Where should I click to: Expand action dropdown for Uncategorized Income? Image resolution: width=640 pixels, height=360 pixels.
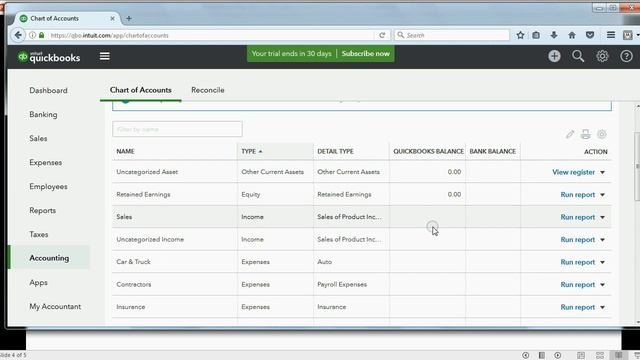click(602, 240)
